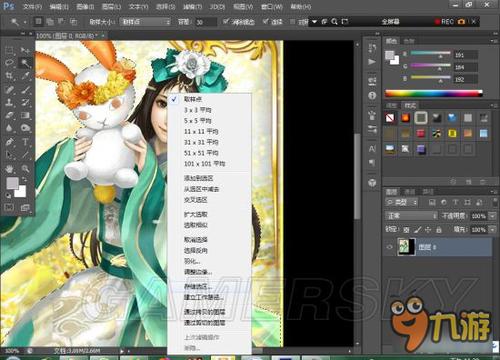Click the recorder magnifier icon
The width and height of the screenshot is (500, 360).
pyautogui.click(x=334, y=22)
